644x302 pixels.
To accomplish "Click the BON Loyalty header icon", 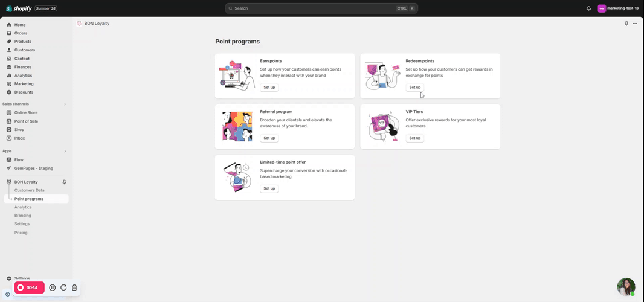I will [x=79, y=24].
